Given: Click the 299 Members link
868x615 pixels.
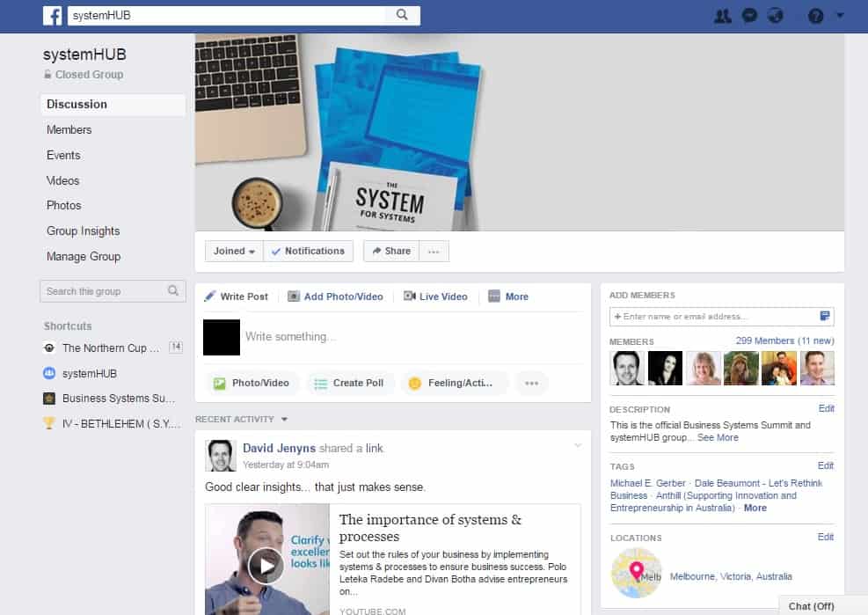Looking at the screenshot, I should click(x=764, y=340).
